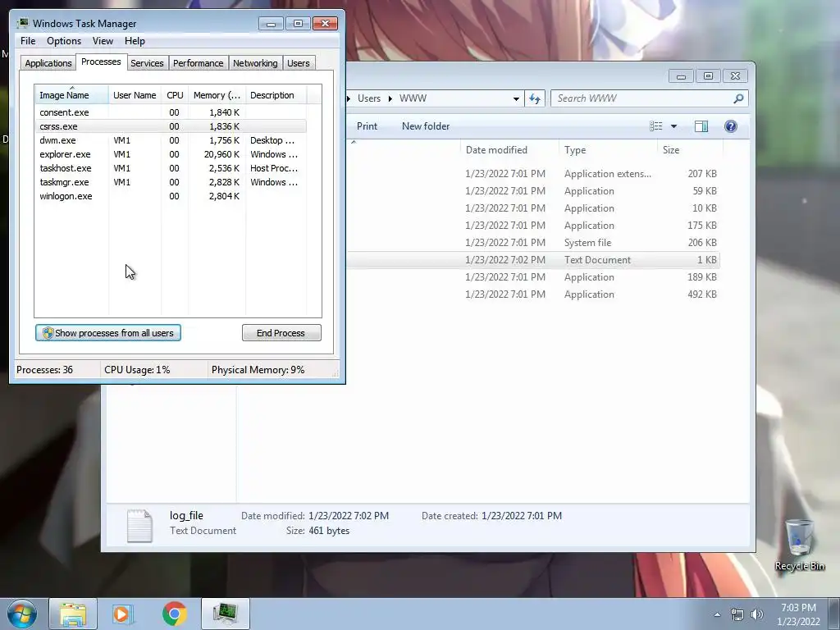Sort files by Type column
This screenshot has width=840, height=630.
[608, 150]
